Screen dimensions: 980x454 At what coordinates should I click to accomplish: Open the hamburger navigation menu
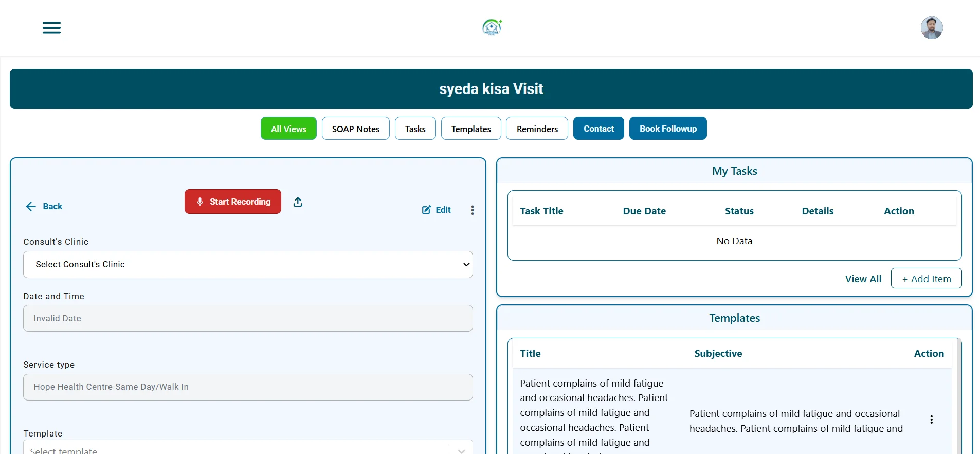click(51, 28)
